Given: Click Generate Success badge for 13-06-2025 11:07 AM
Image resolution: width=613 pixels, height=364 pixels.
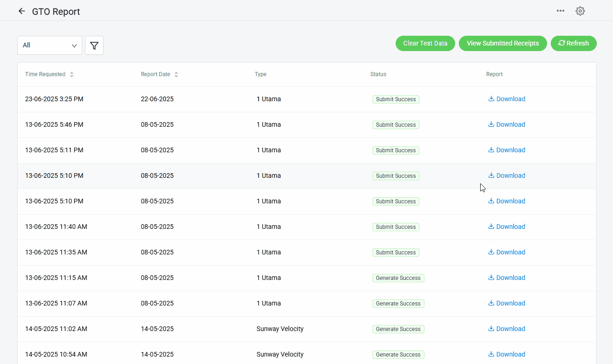Looking at the screenshot, I should 398,304.
